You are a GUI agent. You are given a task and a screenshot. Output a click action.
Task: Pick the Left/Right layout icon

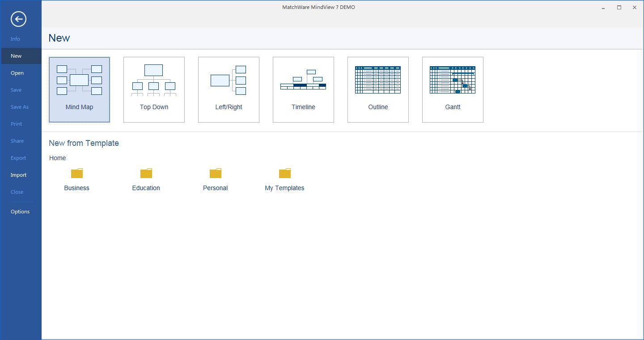(229, 80)
